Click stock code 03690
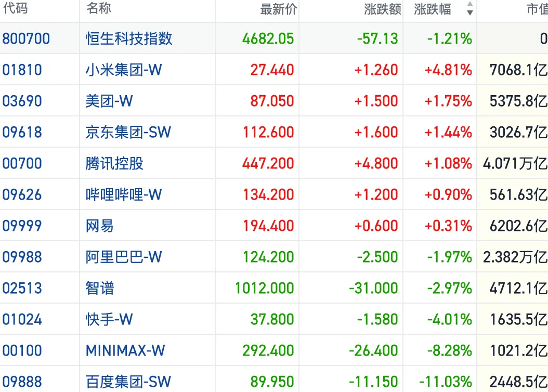 pyautogui.click(x=22, y=101)
